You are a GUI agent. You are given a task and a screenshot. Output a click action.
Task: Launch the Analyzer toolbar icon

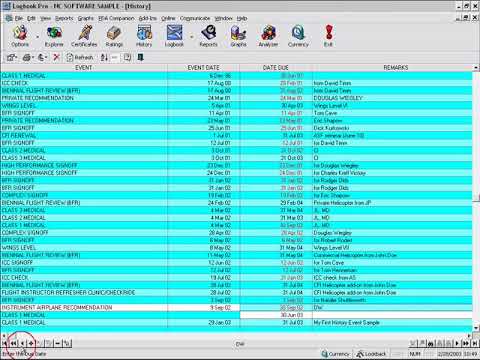[268, 36]
